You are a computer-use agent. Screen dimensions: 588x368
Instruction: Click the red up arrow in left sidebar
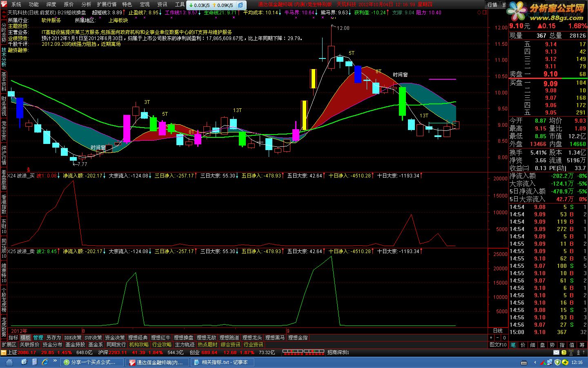[x=4, y=12]
